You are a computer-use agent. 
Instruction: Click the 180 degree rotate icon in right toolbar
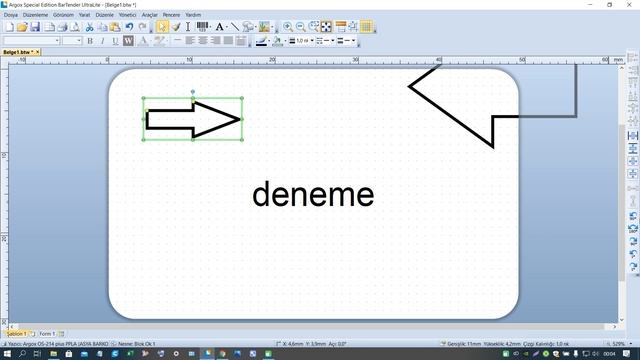[633, 229]
